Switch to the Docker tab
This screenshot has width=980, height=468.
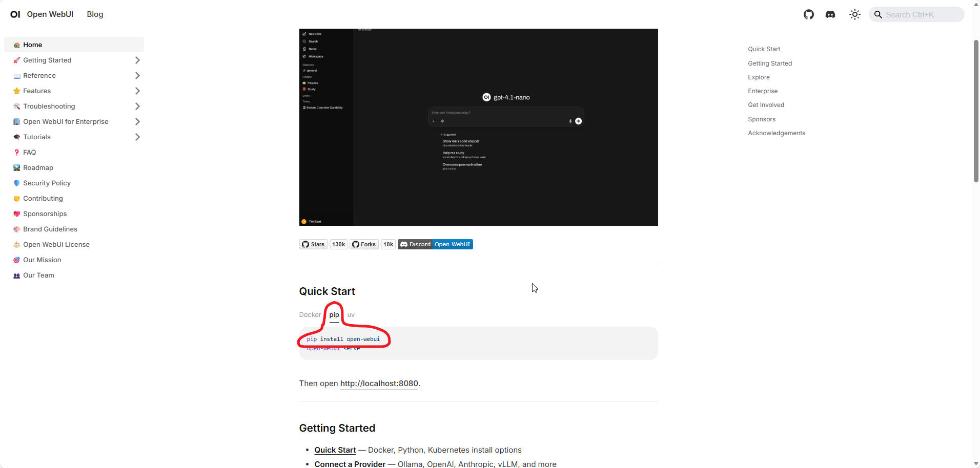click(x=310, y=315)
